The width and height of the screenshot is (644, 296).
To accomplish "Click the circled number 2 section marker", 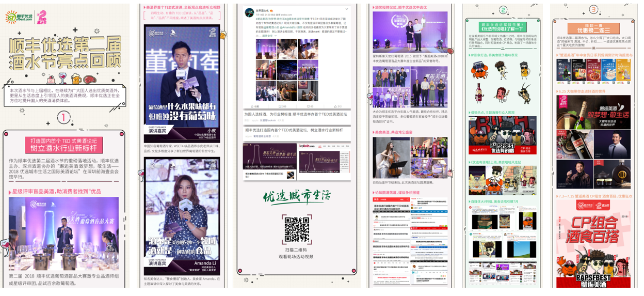I will click(503, 10).
